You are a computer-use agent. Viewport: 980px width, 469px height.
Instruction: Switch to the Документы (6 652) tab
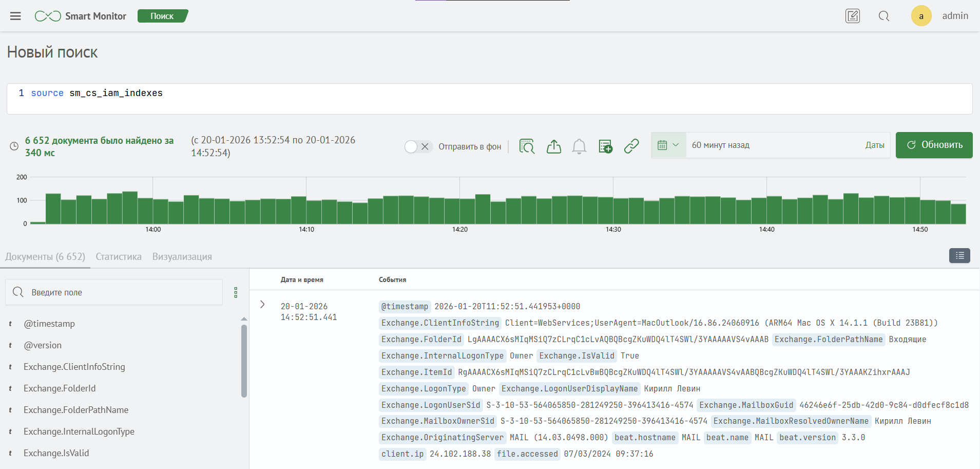point(45,256)
